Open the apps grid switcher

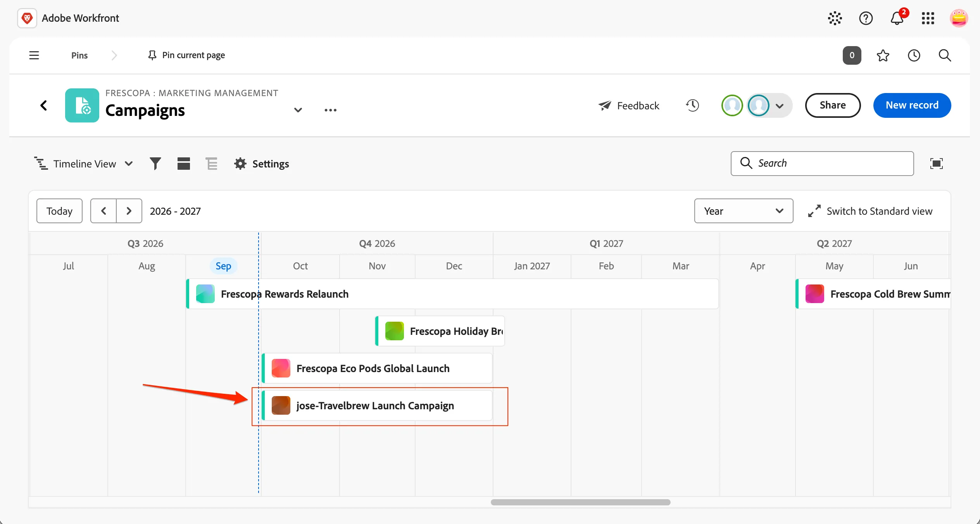pyautogui.click(x=928, y=18)
